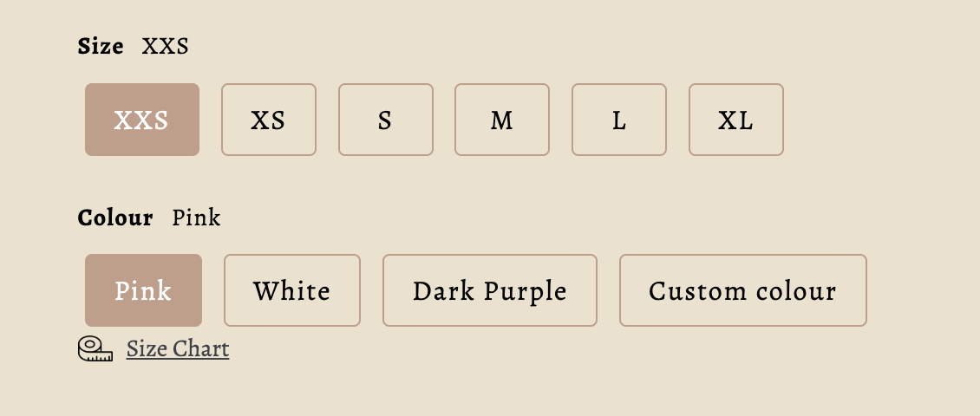Switch size to L
The image size is (980, 416).
click(x=619, y=120)
